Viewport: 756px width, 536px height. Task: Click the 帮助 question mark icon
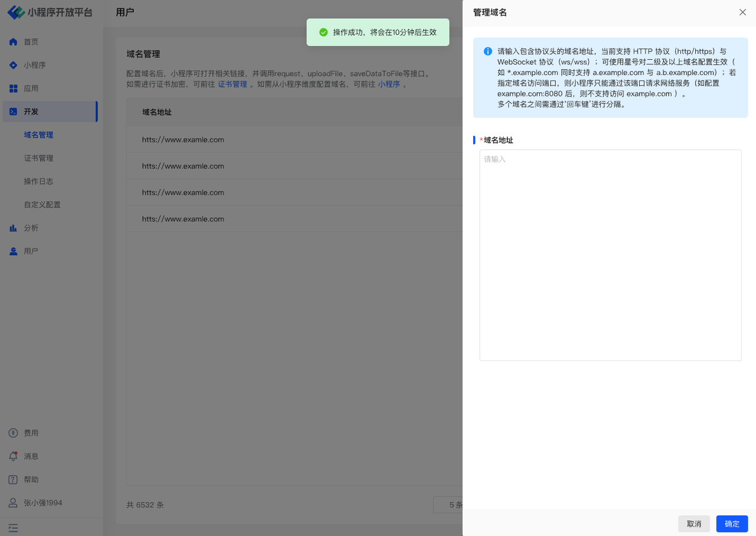pyautogui.click(x=13, y=480)
